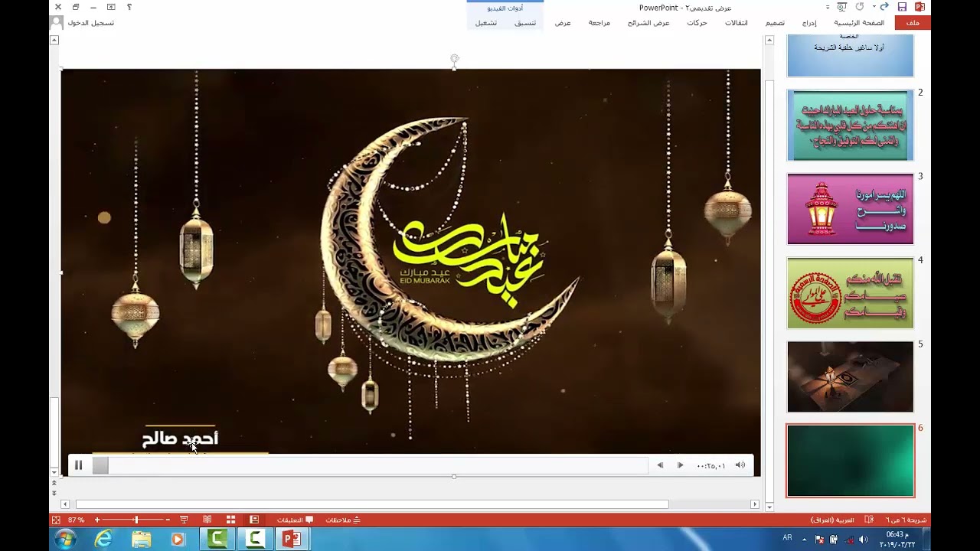Open the إدراج (Insert) ribbon tab
Viewport: 980px width, 551px height.
pyautogui.click(x=809, y=23)
